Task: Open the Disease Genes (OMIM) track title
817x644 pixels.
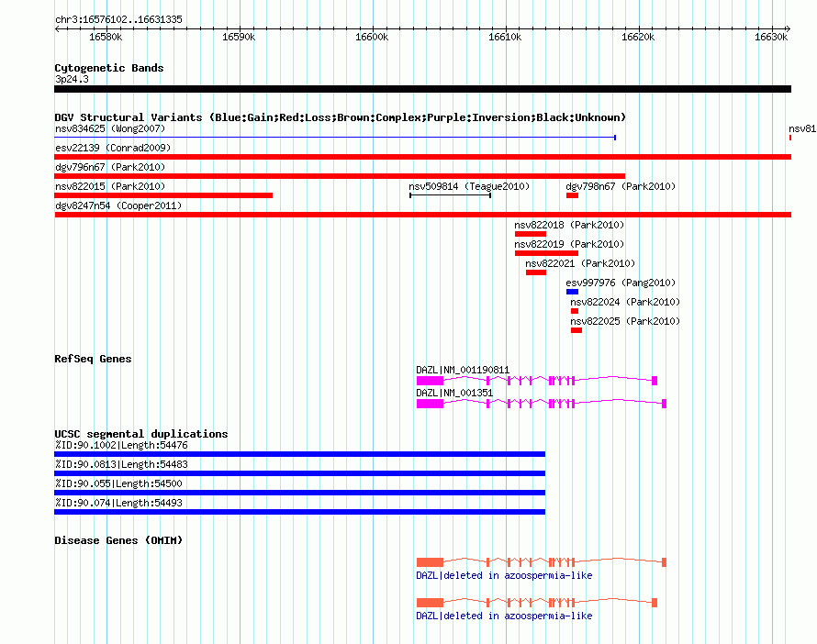Action: tap(118, 540)
